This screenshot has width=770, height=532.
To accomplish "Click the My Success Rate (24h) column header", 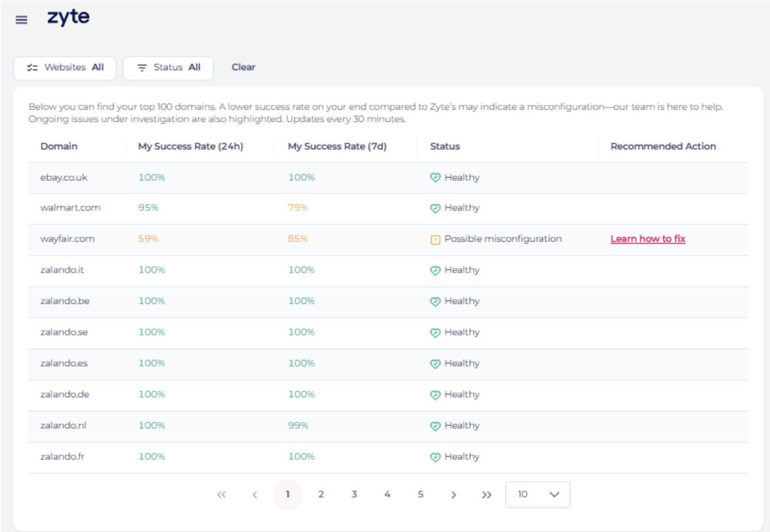I will click(x=191, y=146).
